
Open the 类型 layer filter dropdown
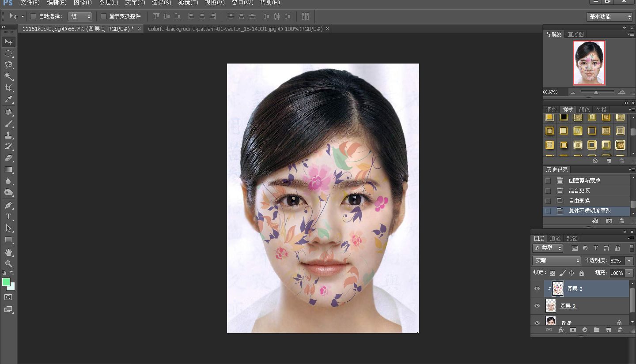pos(548,248)
